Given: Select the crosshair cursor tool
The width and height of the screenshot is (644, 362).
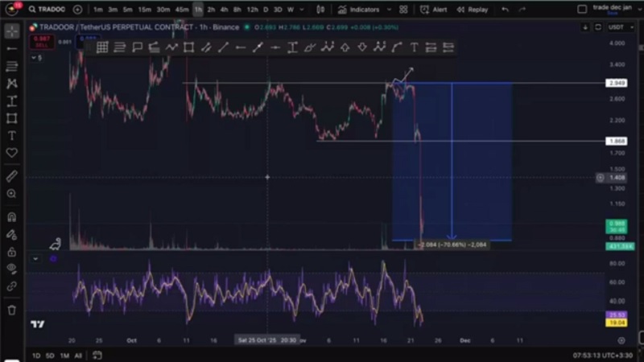Looking at the screenshot, I should [x=11, y=31].
